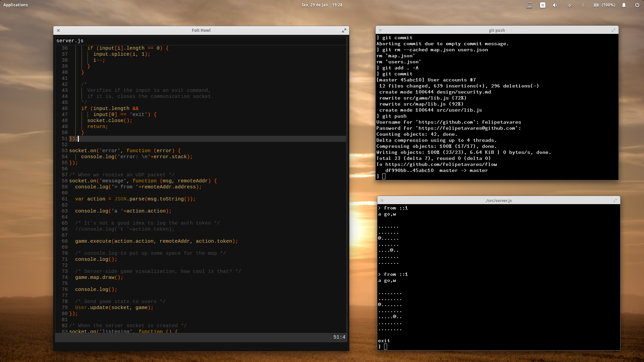The height and width of the screenshot is (362, 644).
Task: Click the server terminal prompt after exit
Action: click(385, 347)
